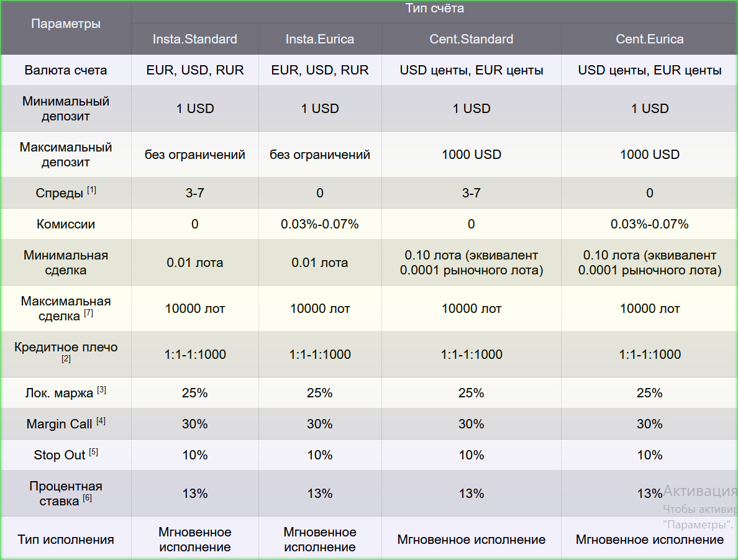Select Insta.Eurica commission value 0.03%-0.07%

click(x=319, y=224)
